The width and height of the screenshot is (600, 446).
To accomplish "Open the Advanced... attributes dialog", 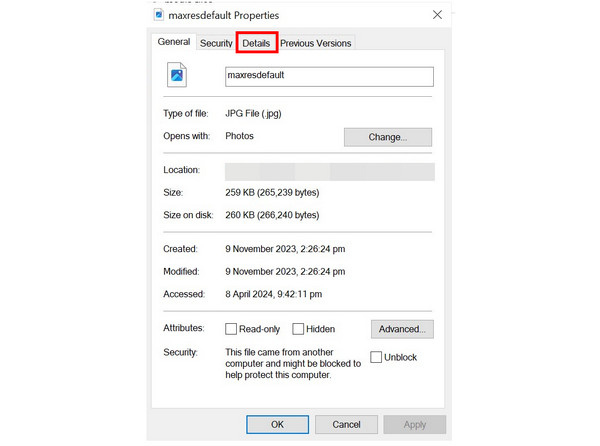I will 402,329.
